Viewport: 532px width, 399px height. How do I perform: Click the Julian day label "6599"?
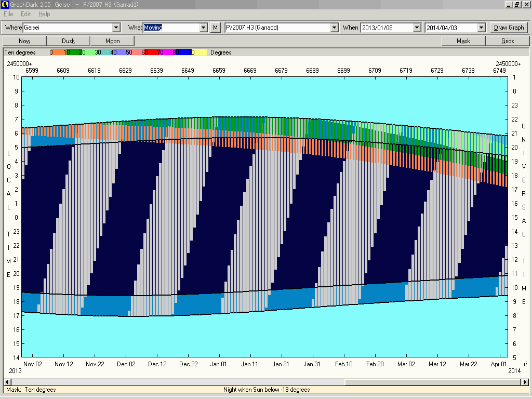click(32, 71)
